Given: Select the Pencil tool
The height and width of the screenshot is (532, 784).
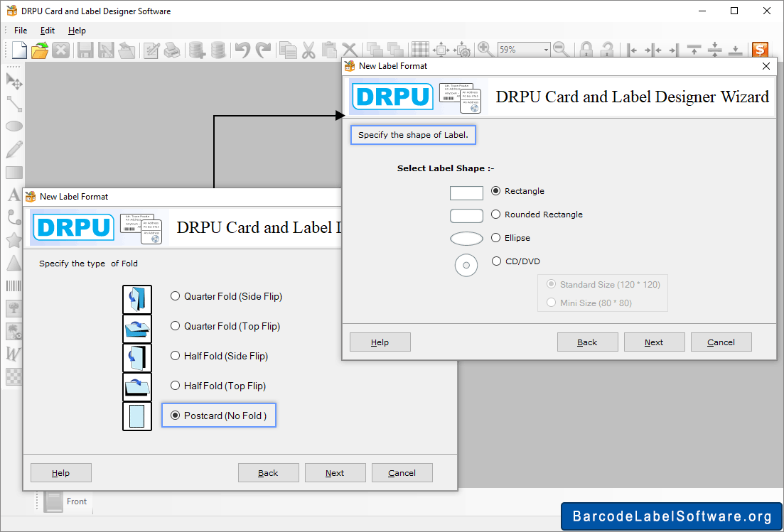Looking at the screenshot, I should 14,149.
